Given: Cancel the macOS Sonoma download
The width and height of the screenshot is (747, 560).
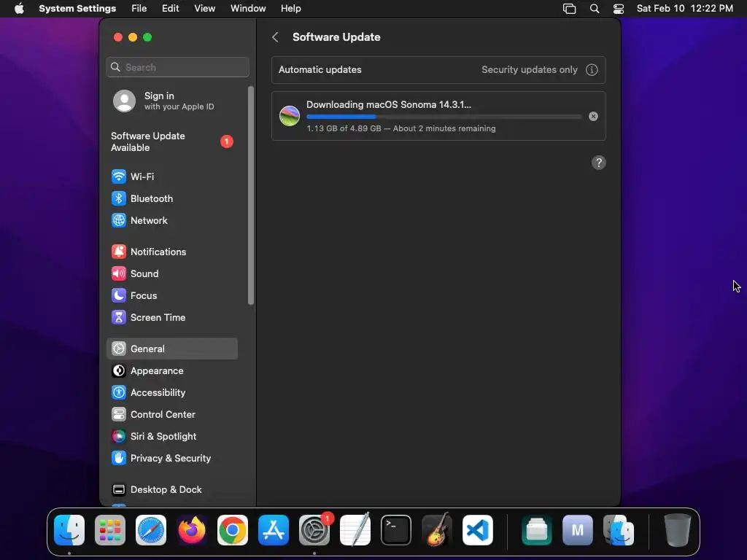Looking at the screenshot, I should pos(593,116).
